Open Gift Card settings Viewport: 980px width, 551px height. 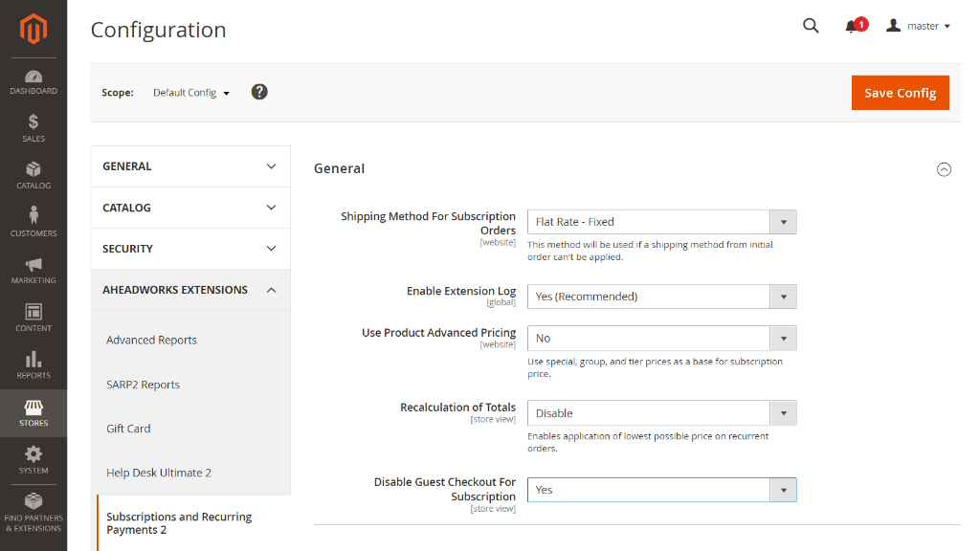[x=128, y=429]
